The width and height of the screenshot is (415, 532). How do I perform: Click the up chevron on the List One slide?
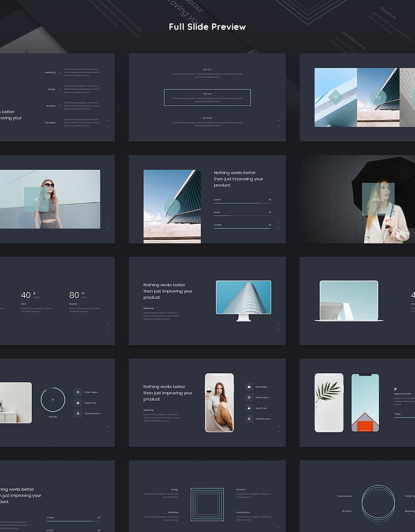278,121
